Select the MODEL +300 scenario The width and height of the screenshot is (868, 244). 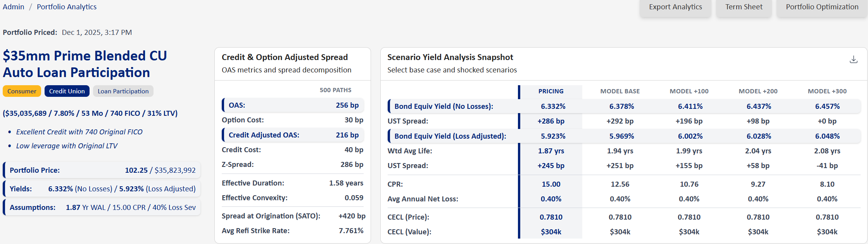(828, 91)
